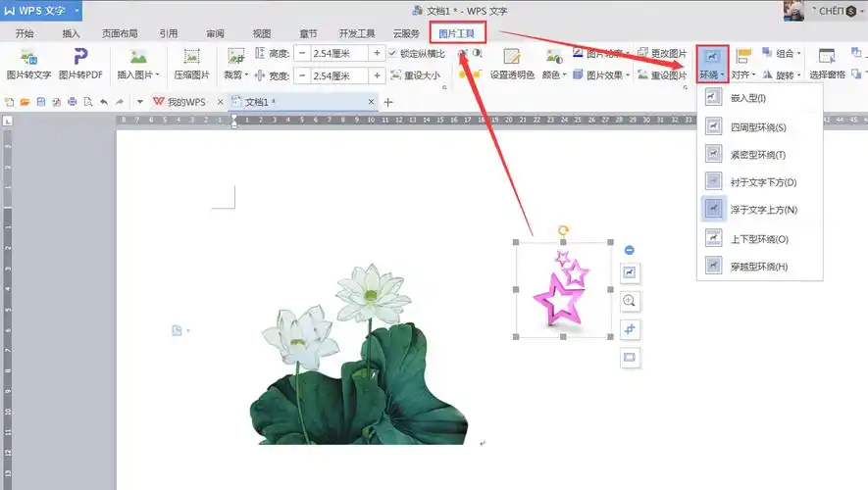The width and height of the screenshot is (868, 490).
Task: Click the export-to-PDF icon in quick toolbar
Action: click(57, 102)
